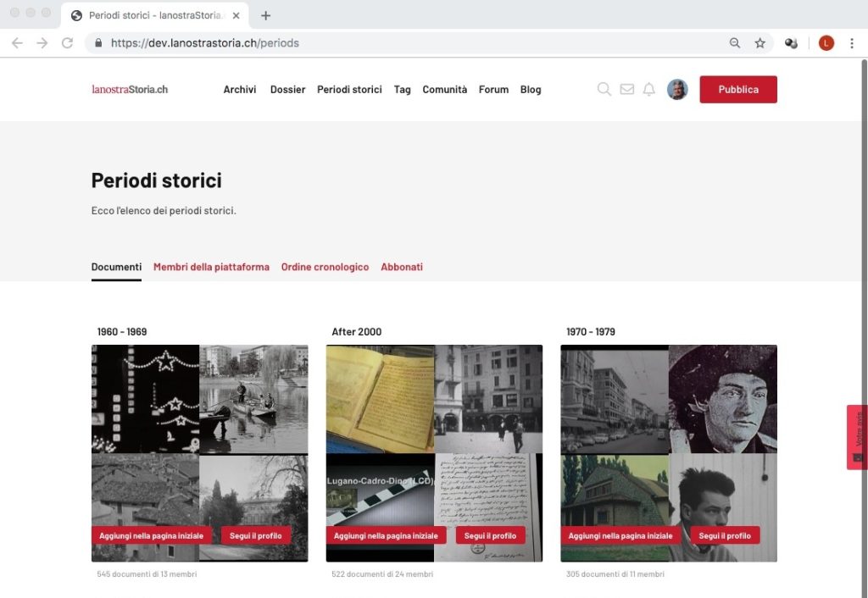
Task: Open the 1970-1979 period thumbnail
Action: pyautogui.click(x=669, y=424)
